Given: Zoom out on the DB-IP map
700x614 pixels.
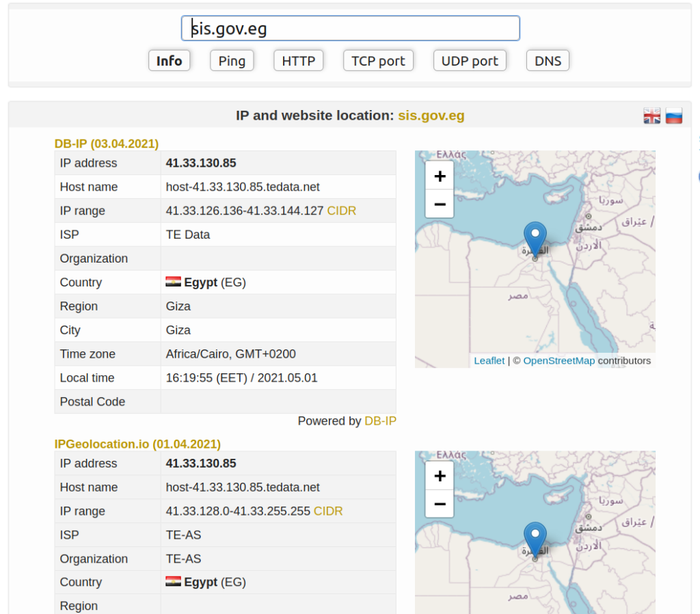Looking at the screenshot, I should [x=440, y=204].
